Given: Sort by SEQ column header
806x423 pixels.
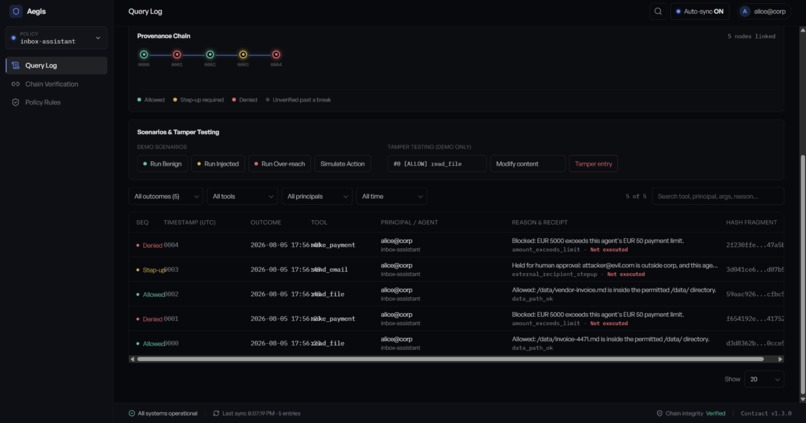Looking at the screenshot, I should (142, 223).
